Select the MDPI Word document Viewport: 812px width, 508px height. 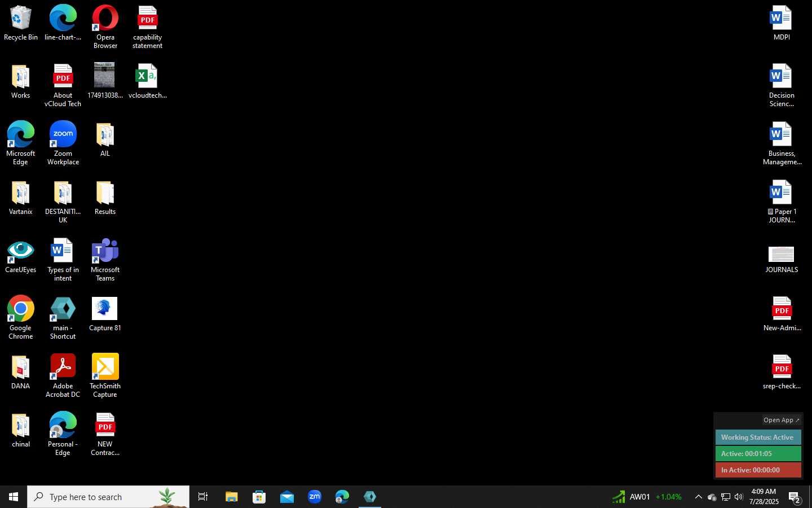(782, 23)
